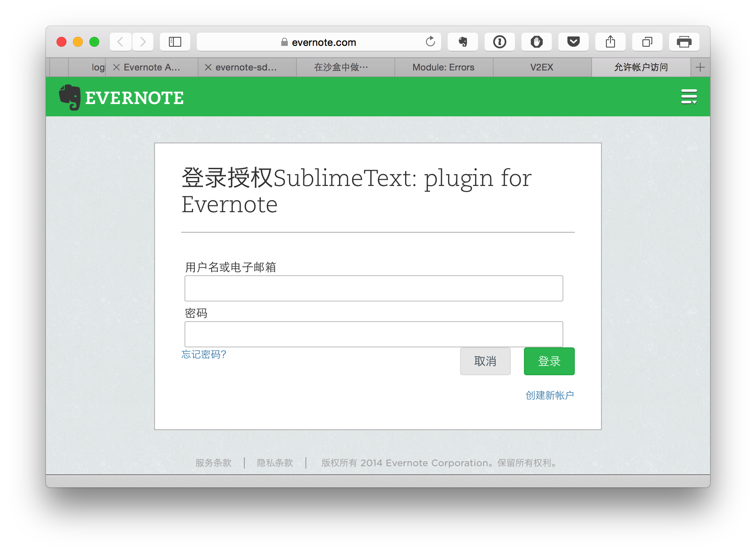Viewport: 756px width, 553px height.
Task: Close the Evernote A... tab
Action: pyautogui.click(x=116, y=67)
